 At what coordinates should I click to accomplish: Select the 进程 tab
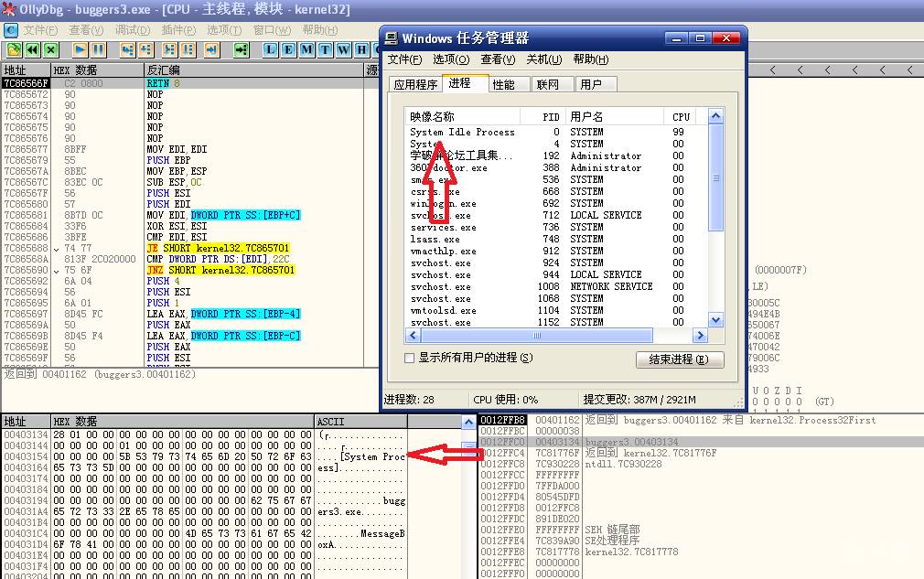point(466,83)
